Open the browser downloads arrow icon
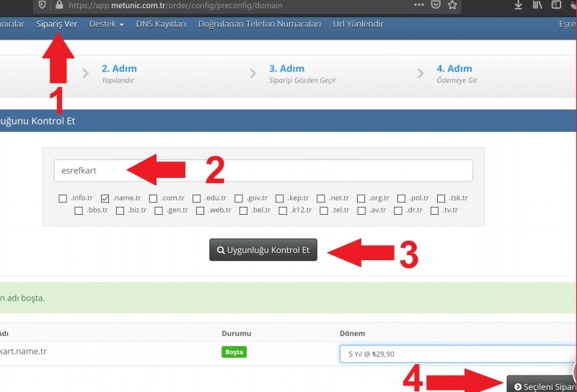This screenshot has height=392, width=577. click(518, 5)
